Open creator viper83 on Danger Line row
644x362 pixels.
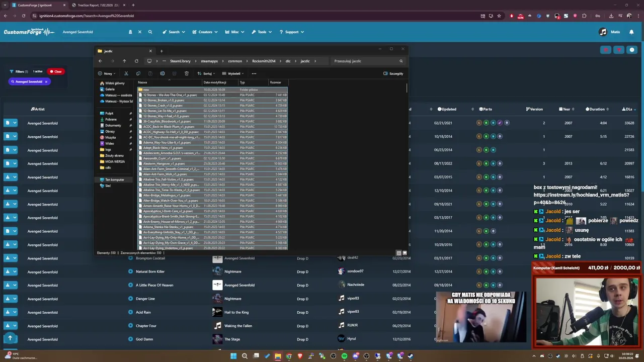coord(353,299)
